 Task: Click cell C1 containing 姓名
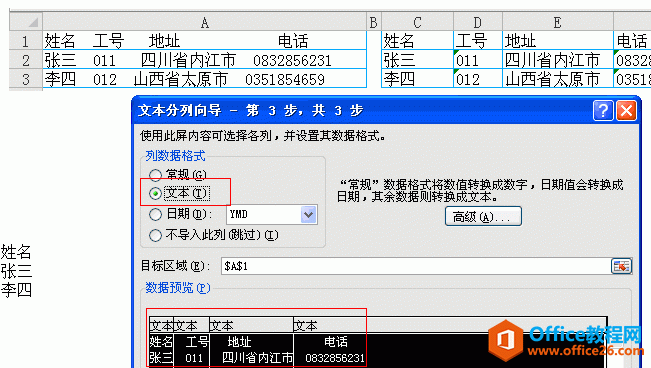417,41
